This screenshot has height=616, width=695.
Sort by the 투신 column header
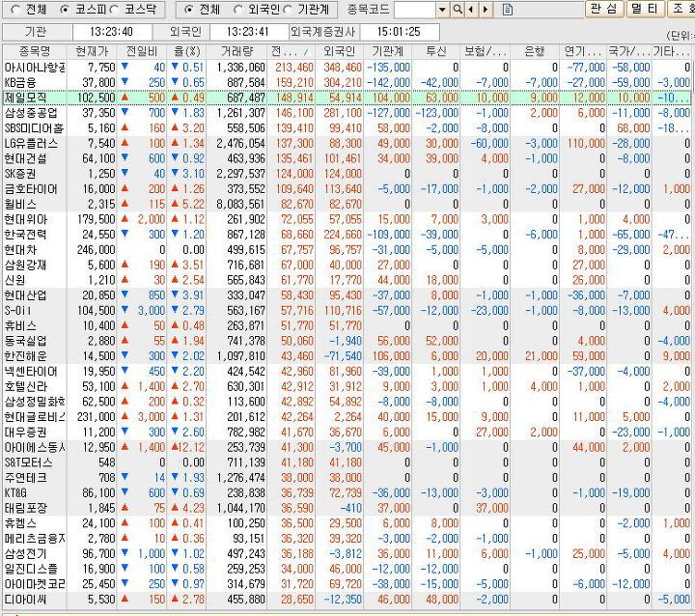(x=435, y=51)
